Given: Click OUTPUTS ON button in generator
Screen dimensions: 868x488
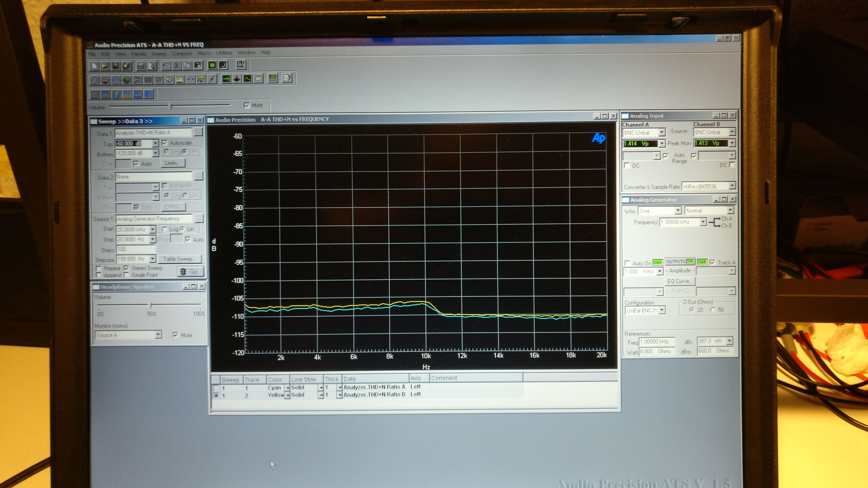Looking at the screenshot, I should click(680, 261).
